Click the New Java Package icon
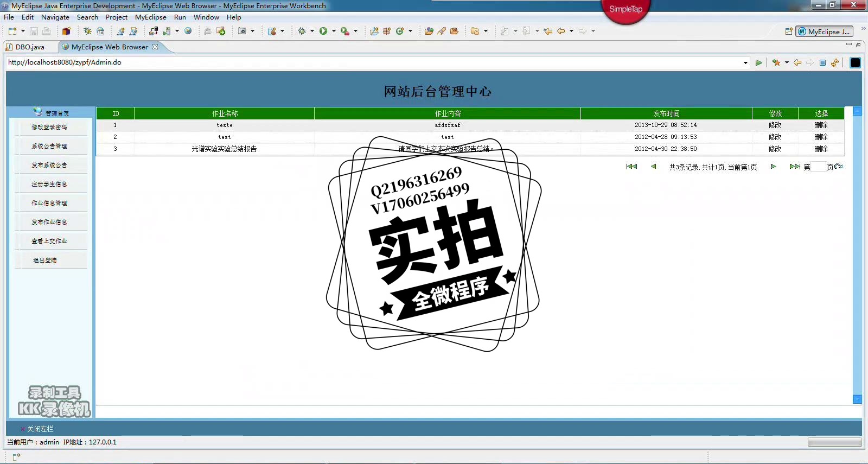The height and width of the screenshot is (464, 868). 387,31
